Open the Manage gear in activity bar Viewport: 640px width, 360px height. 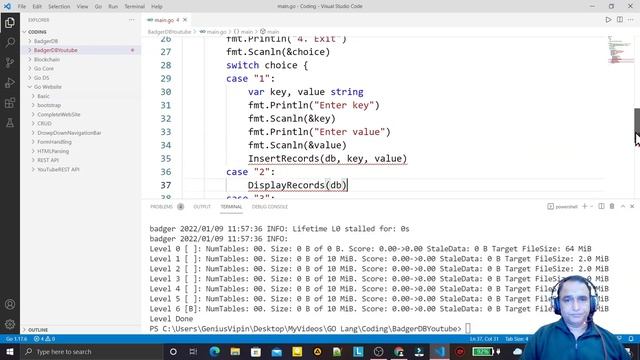pyautogui.click(x=10, y=324)
